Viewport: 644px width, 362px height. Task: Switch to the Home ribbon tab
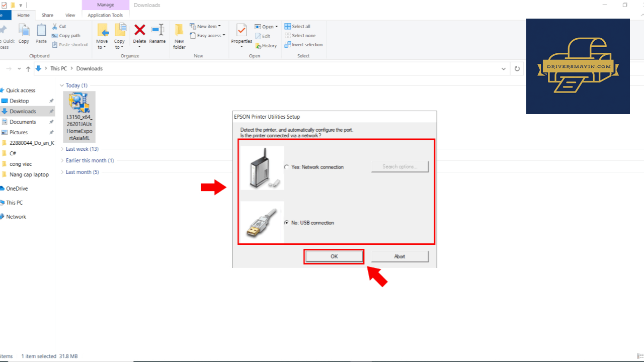point(23,15)
